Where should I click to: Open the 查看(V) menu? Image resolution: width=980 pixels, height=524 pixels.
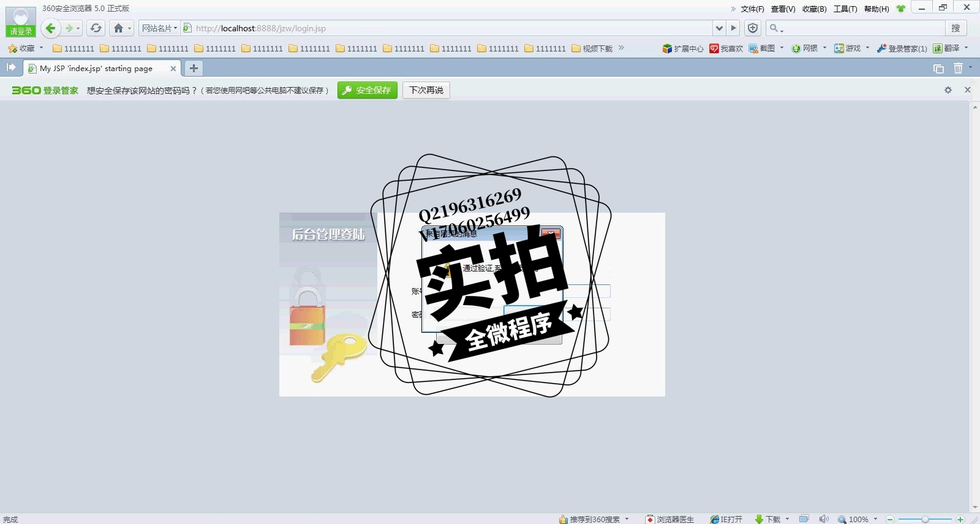click(x=783, y=9)
